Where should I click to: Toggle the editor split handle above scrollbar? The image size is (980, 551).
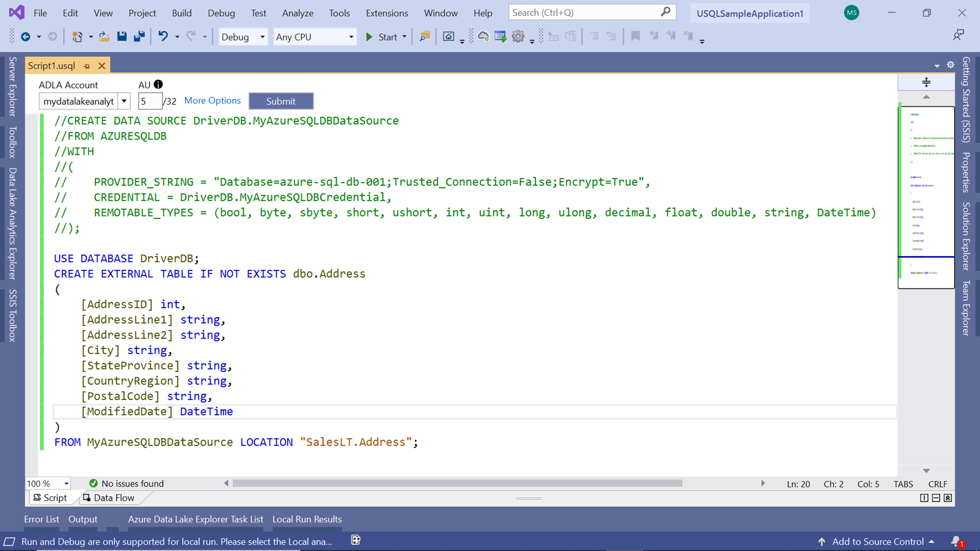(x=926, y=82)
